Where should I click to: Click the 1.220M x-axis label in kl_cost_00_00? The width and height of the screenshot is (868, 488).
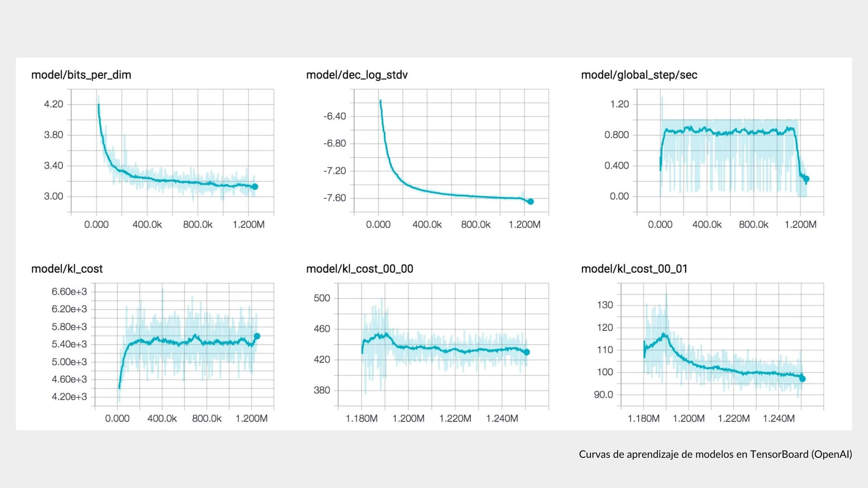(455, 419)
